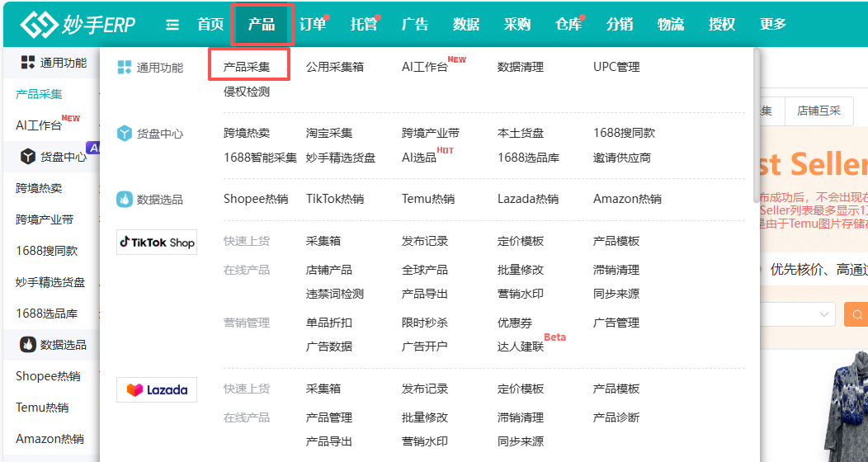
Task: Open TikTok热销
Action: coord(335,199)
